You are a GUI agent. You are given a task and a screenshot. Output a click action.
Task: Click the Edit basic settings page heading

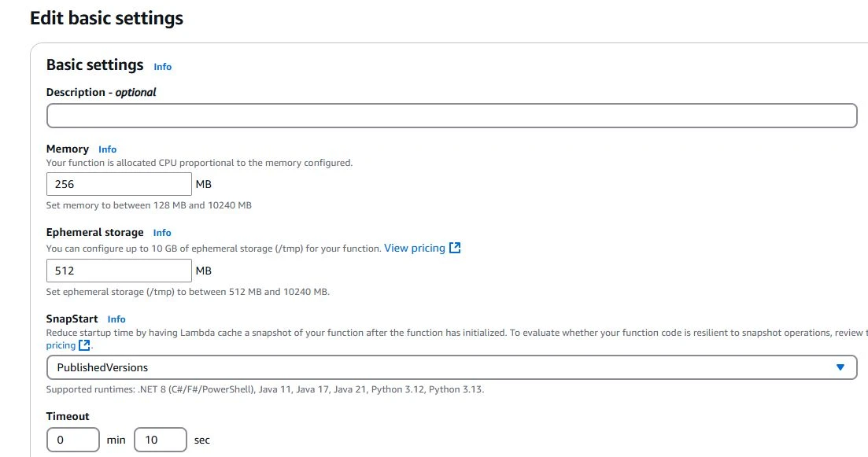106,18
